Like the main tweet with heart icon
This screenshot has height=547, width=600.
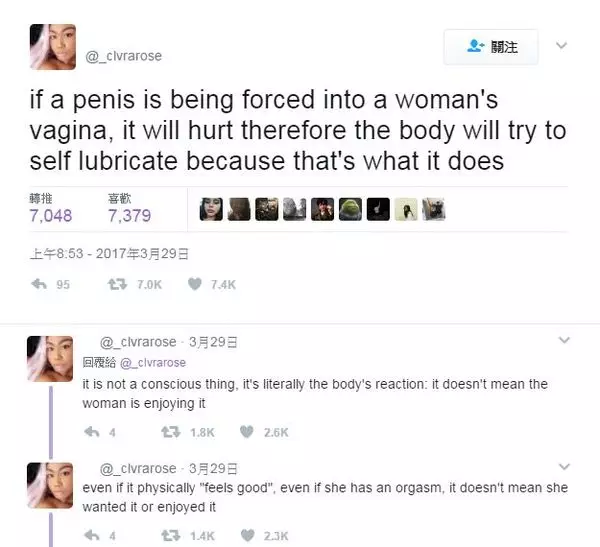point(195,284)
